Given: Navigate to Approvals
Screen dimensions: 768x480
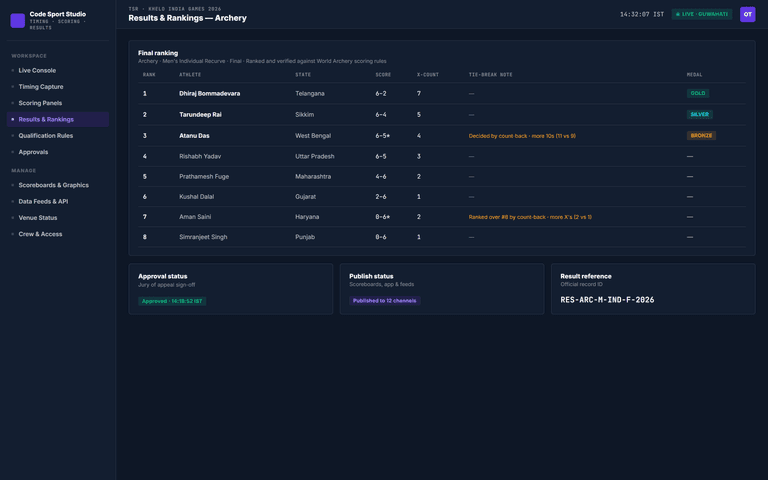Looking at the screenshot, I should 58,152.
